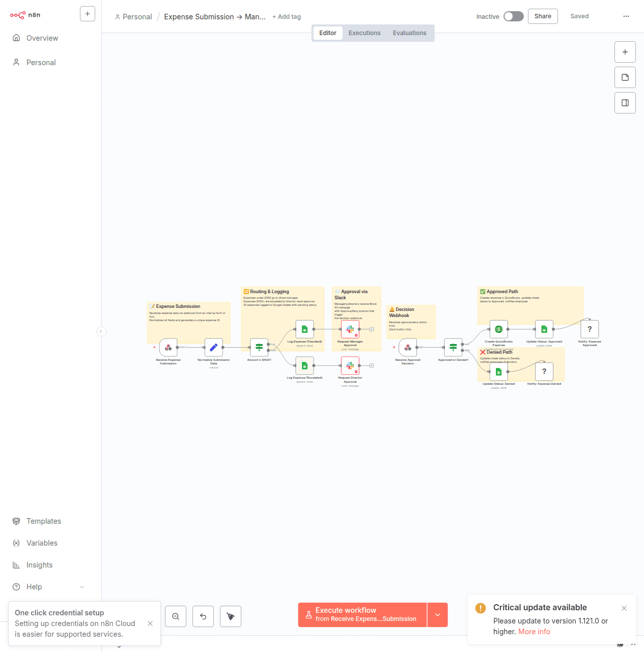644x652 pixels.
Task: Switch to the Evaluations tab
Action: pyautogui.click(x=409, y=33)
